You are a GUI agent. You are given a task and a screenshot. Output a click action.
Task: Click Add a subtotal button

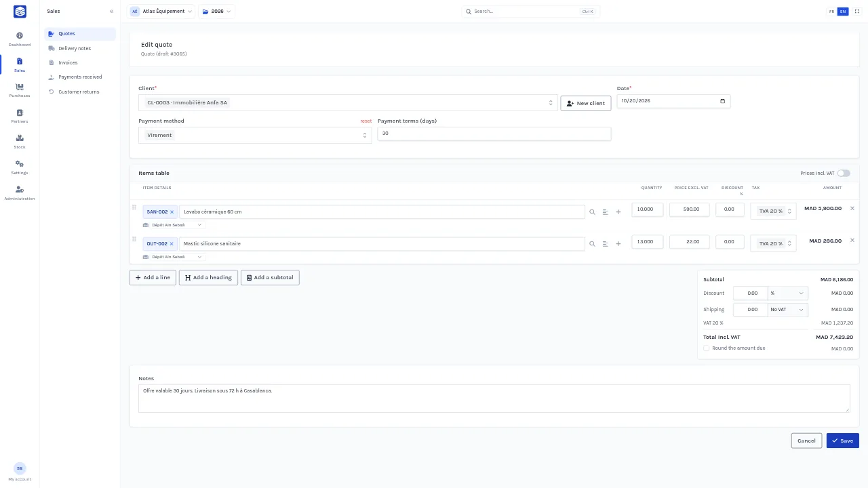270,278
